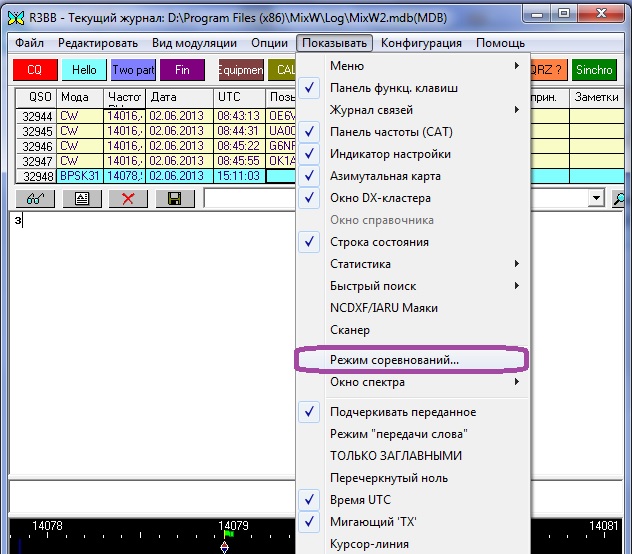Click the log card view icon button
This screenshot has height=554, width=632.
point(81,198)
